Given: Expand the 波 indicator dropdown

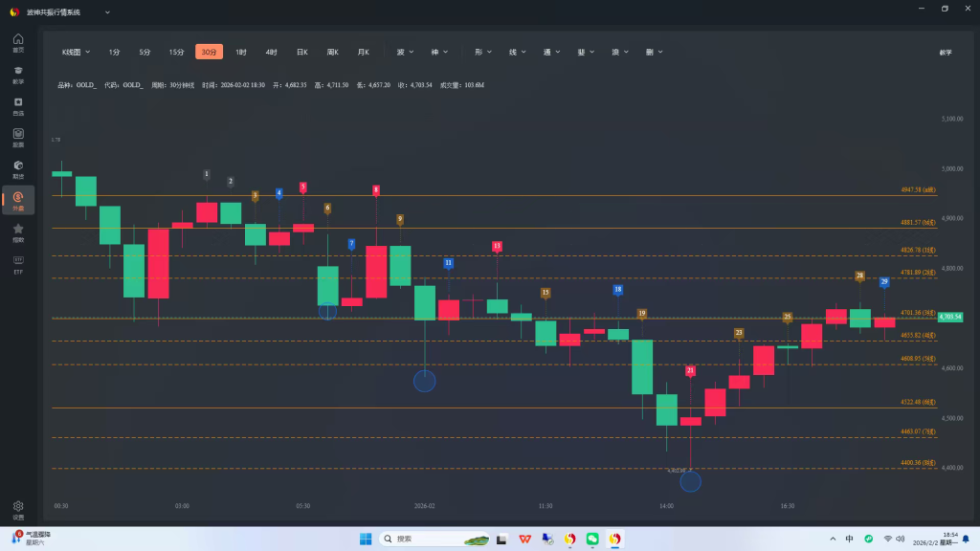Looking at the screenshot, I should tap(405, 52).
